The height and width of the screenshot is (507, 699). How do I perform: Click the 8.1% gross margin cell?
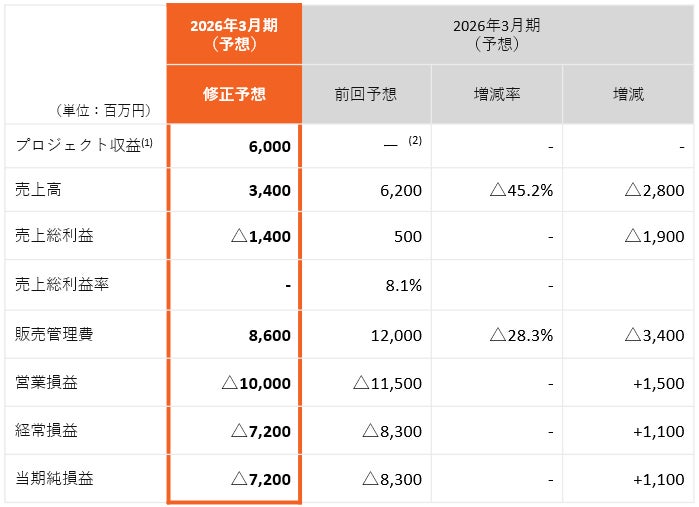404,286
